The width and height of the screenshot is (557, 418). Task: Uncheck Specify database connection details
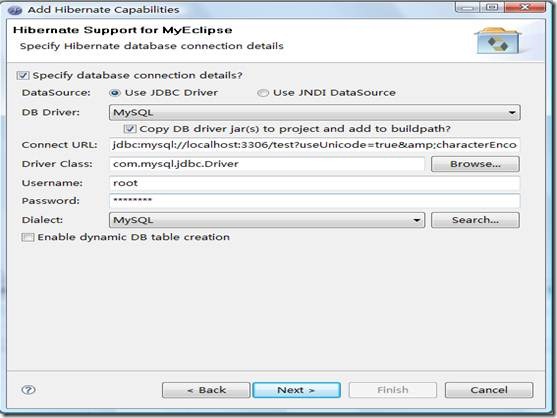pos(23,75)
